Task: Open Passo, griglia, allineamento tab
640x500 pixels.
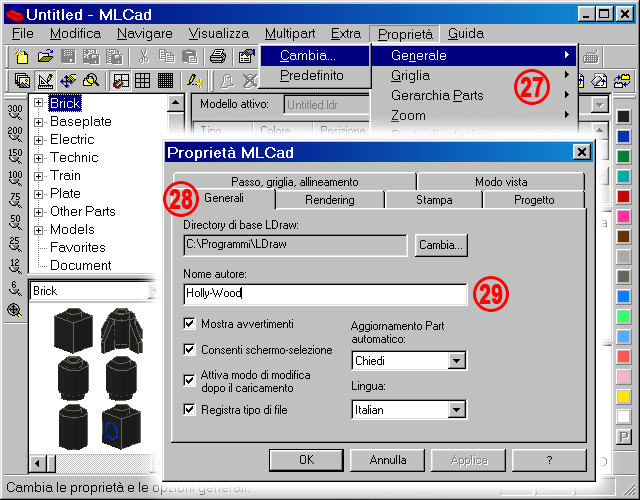Action: click(295, 182)
